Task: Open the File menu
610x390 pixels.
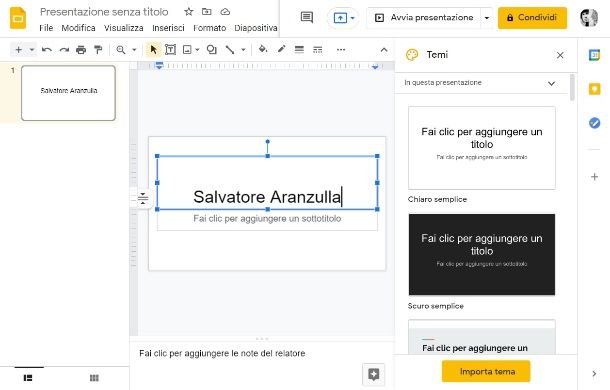Action: click(x=46, y=28)
